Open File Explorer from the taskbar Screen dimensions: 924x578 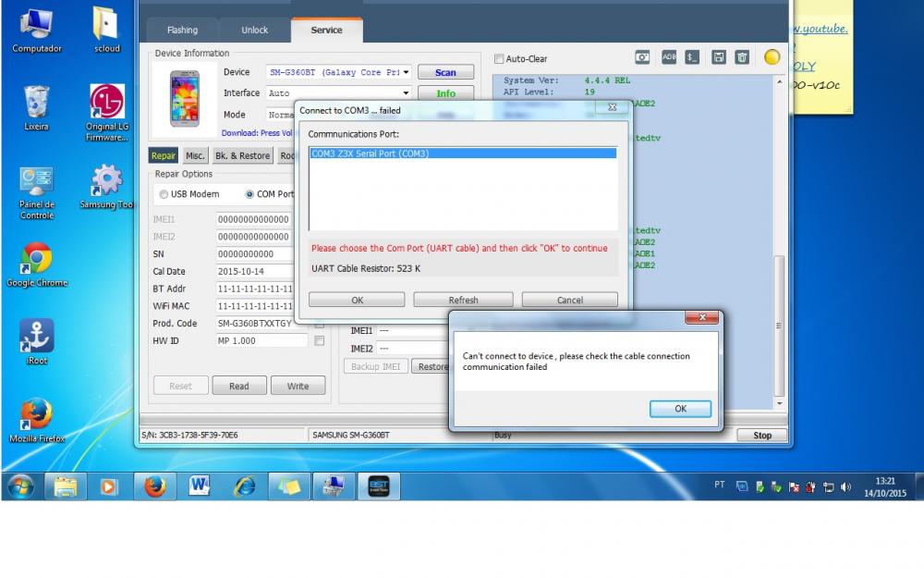(x=66, y=486)
